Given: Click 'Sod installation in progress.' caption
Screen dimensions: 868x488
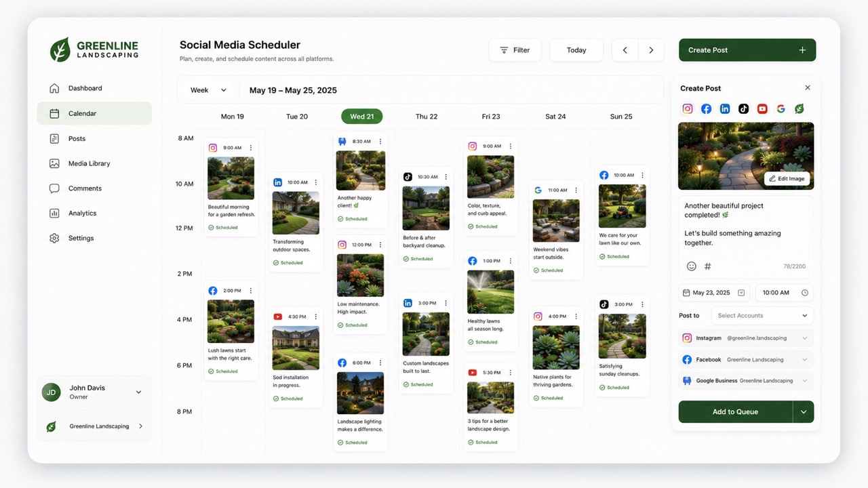Looking at the screenshot, I should click(291, 382).
